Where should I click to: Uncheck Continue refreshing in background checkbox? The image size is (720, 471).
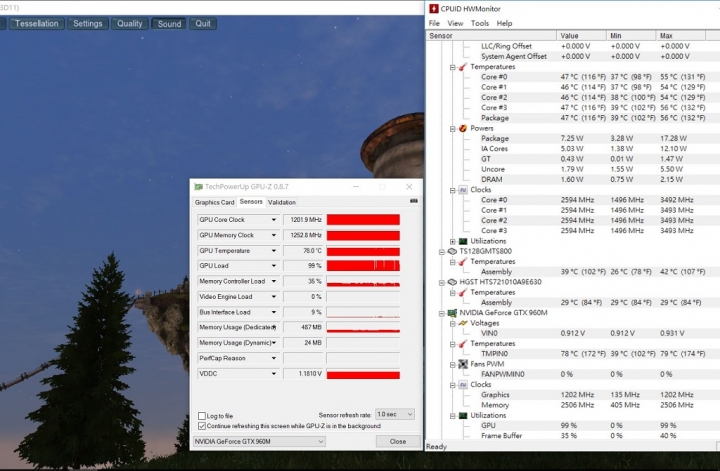coord(202,426)
